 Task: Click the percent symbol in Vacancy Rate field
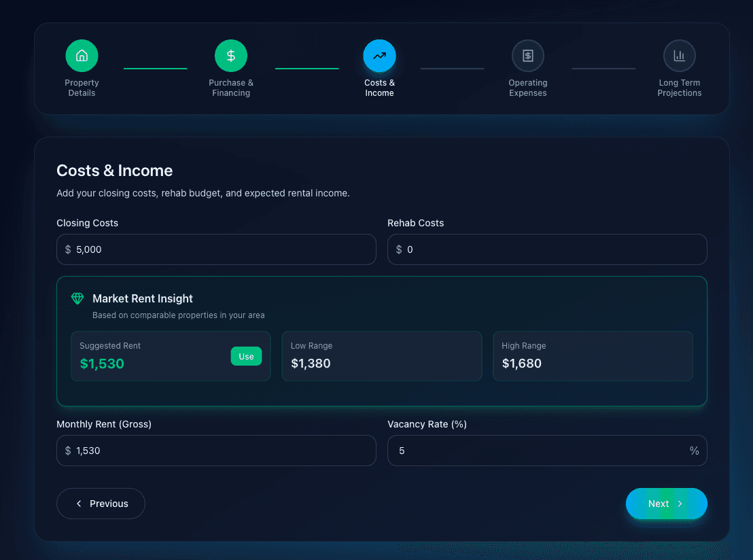coord(694,451)
